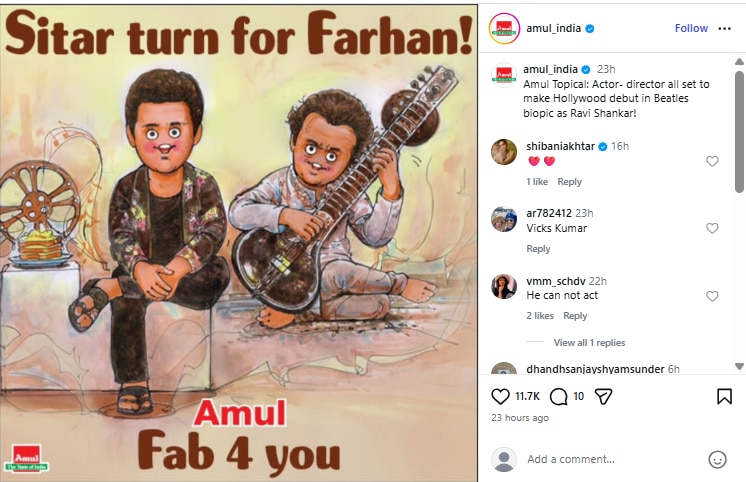
Task: Save the post with the bookmark icon
Action: point(724,396)
